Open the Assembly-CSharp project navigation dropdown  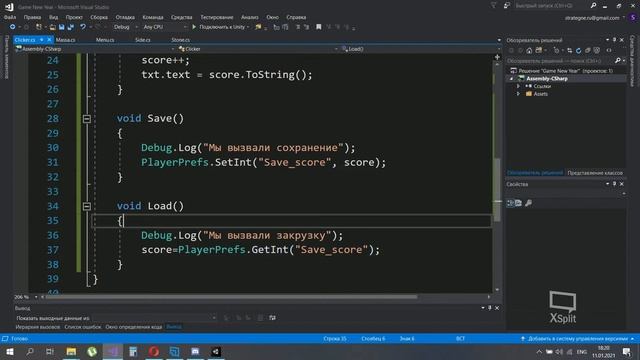point(95,49)
